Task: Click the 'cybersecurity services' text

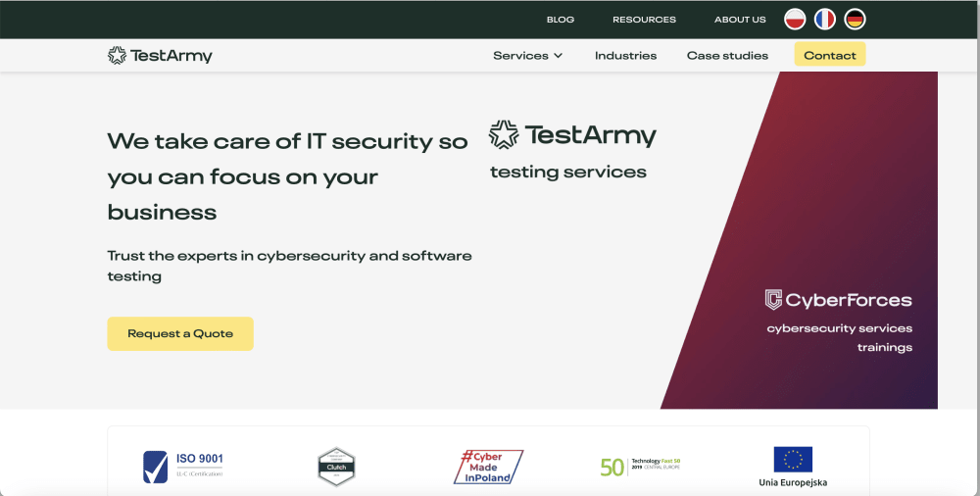Action: (x=840, y=328)
